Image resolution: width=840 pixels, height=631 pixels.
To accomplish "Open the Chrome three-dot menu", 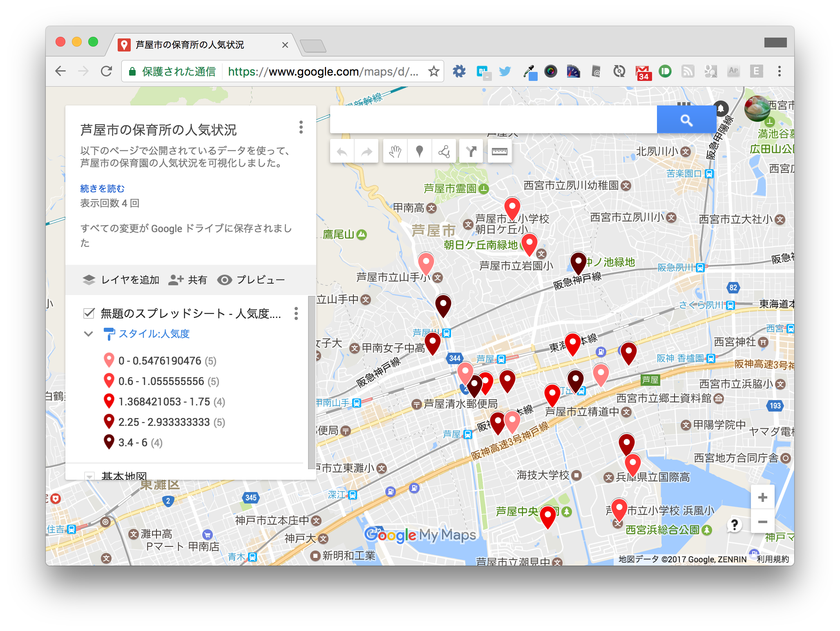I will point(779,72).
